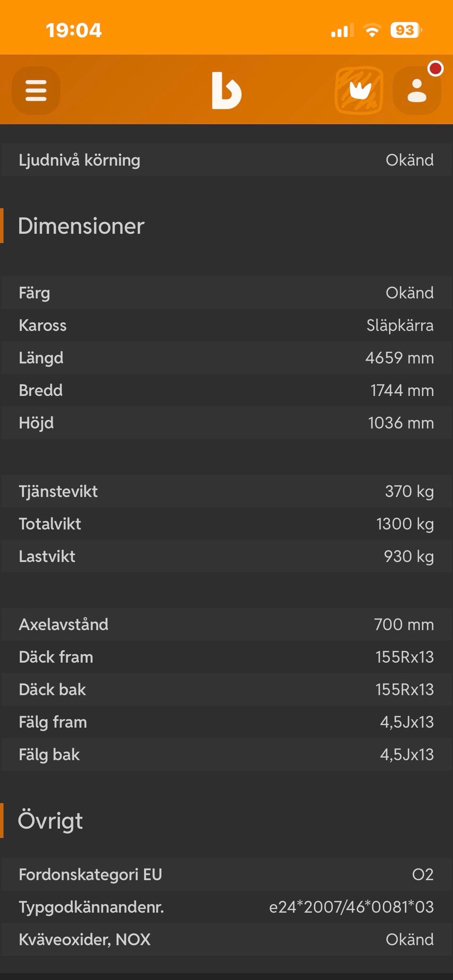Select the Dimensioner section heading
Image resolution: width=453 pixels, height=980 pixels.
coord(81,226)
